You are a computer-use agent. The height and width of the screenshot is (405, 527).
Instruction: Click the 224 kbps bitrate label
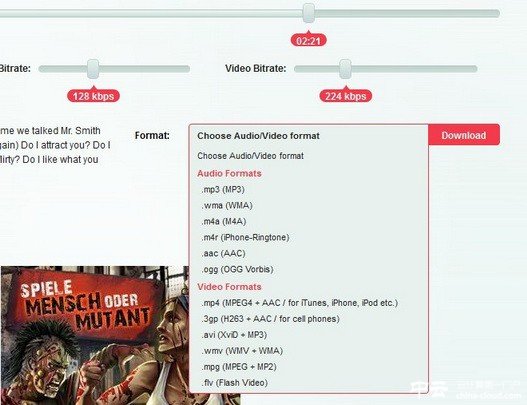pyautogui.click(x=346, y=96)
